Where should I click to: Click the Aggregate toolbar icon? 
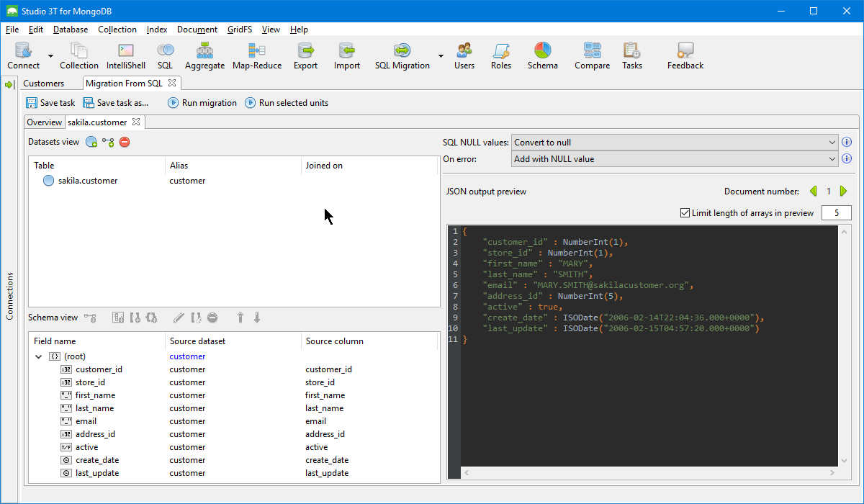[204, 50]
